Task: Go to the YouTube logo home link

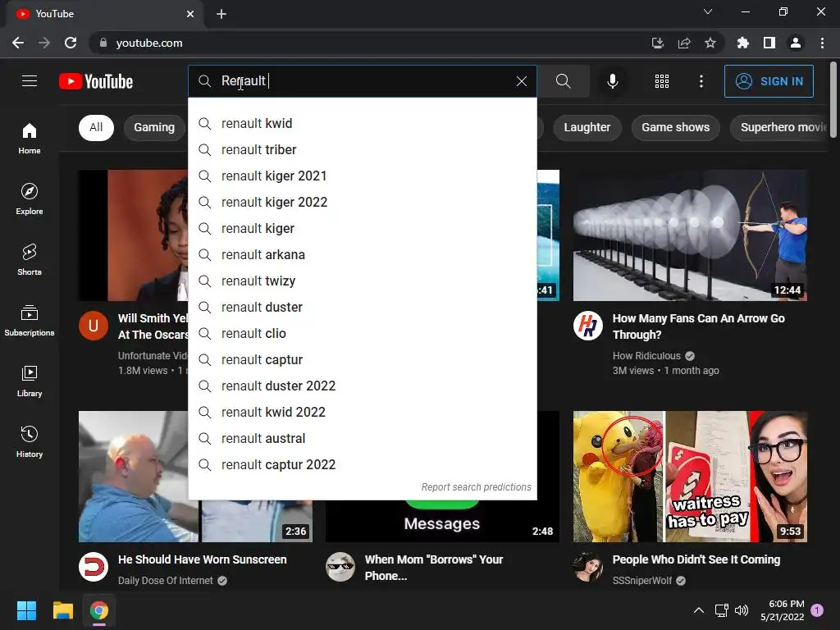Action: click(96, 81)
